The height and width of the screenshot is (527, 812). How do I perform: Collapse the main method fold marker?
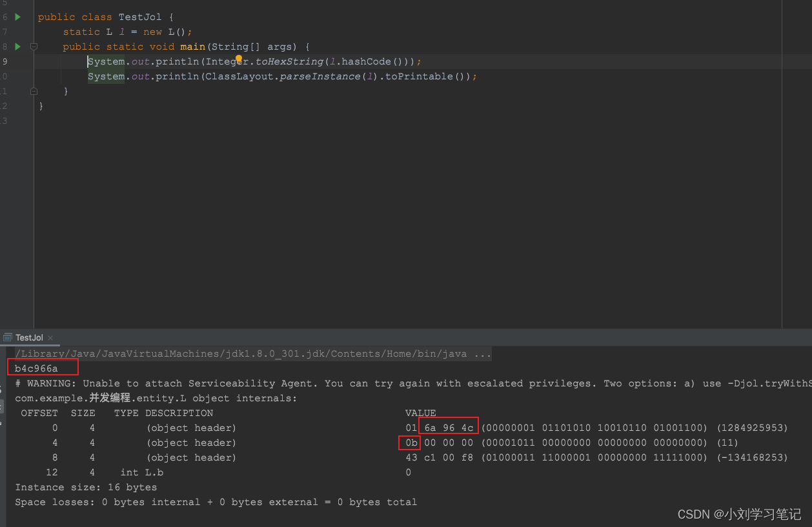click(34, 46)
